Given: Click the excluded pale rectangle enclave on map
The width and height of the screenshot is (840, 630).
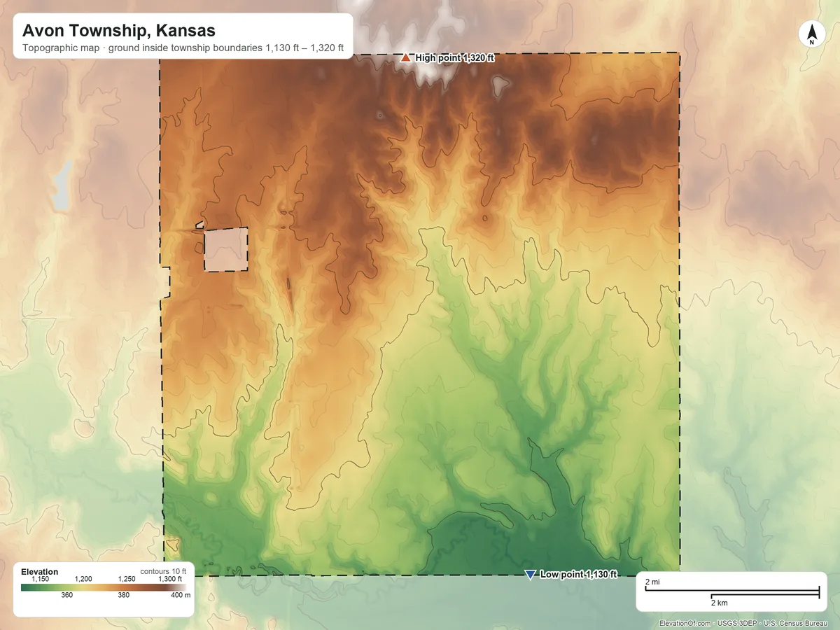Looking at the screenshot, I should tap(226, 249).
